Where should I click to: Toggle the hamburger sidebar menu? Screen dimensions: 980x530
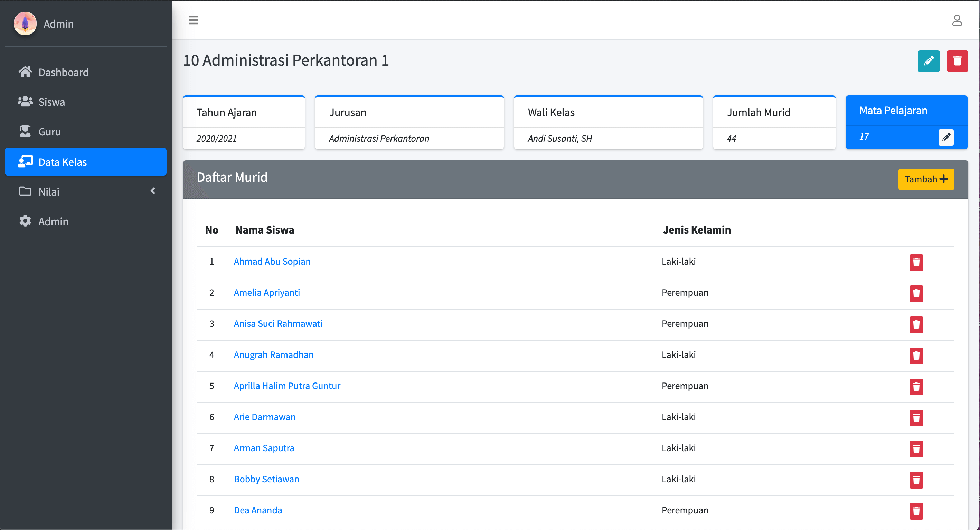193,20
